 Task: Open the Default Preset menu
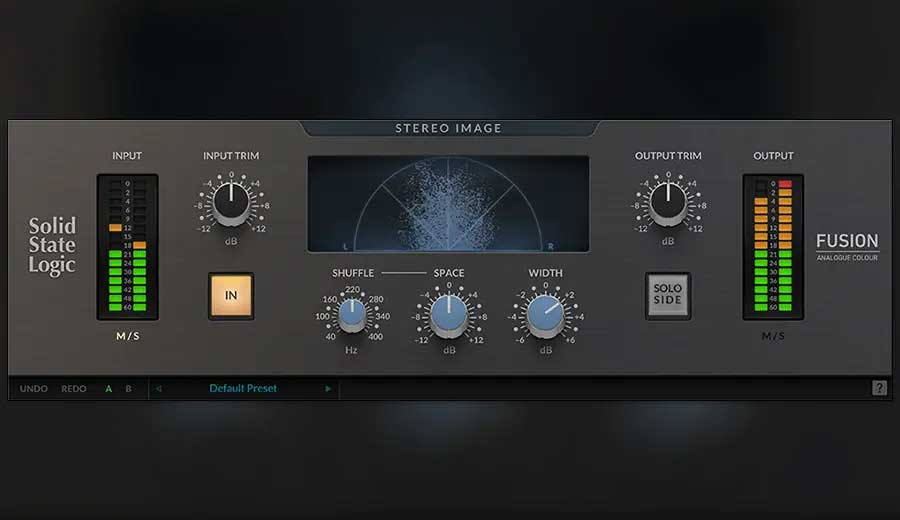coord(243,389)
